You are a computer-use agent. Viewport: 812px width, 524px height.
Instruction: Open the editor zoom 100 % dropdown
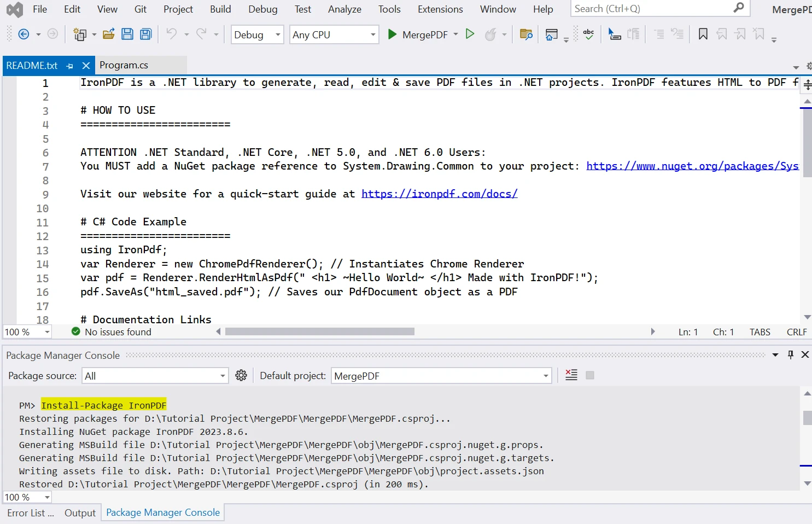27,332
